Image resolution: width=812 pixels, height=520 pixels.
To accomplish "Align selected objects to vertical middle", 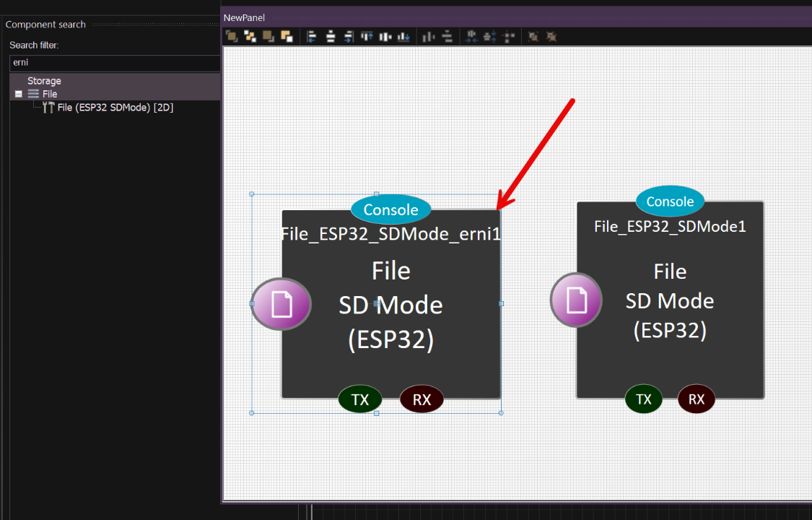I will point(385,36).
